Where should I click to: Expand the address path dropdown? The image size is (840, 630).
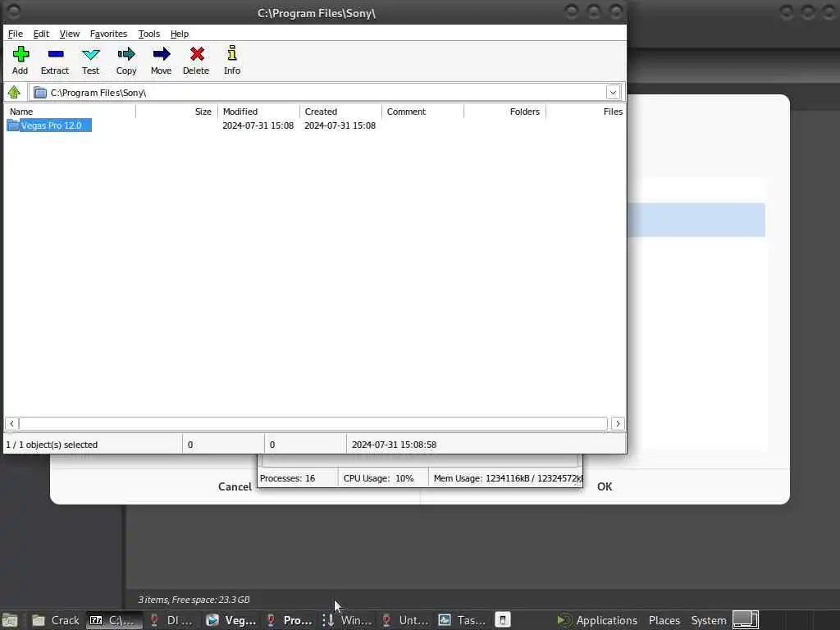point(613,93)
